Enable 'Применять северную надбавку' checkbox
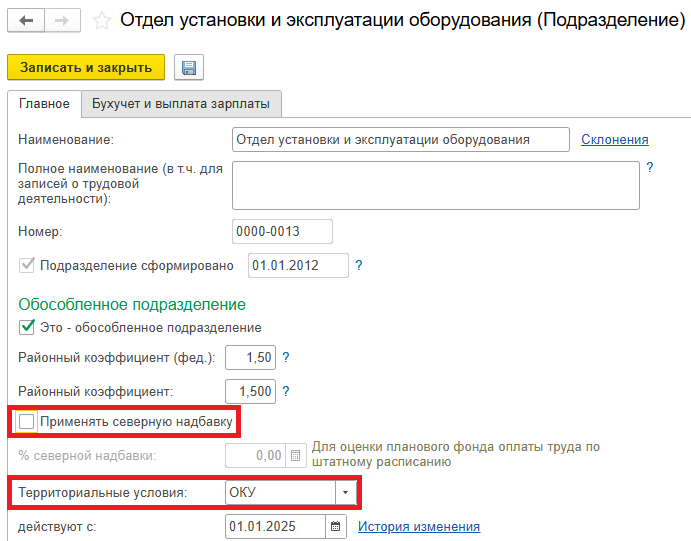 27,422
